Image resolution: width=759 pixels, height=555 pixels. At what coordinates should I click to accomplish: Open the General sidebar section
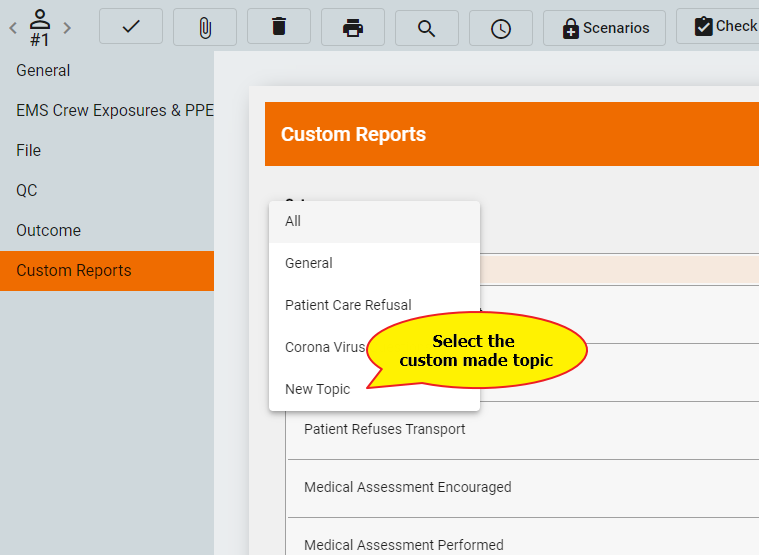pyautogui.click(x=43, y=71)
